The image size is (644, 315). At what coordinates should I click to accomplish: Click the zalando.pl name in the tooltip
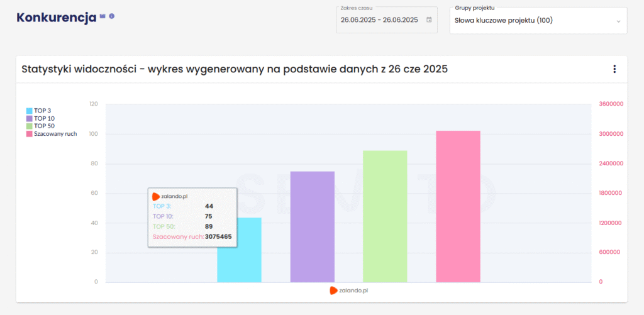point(174,196)
